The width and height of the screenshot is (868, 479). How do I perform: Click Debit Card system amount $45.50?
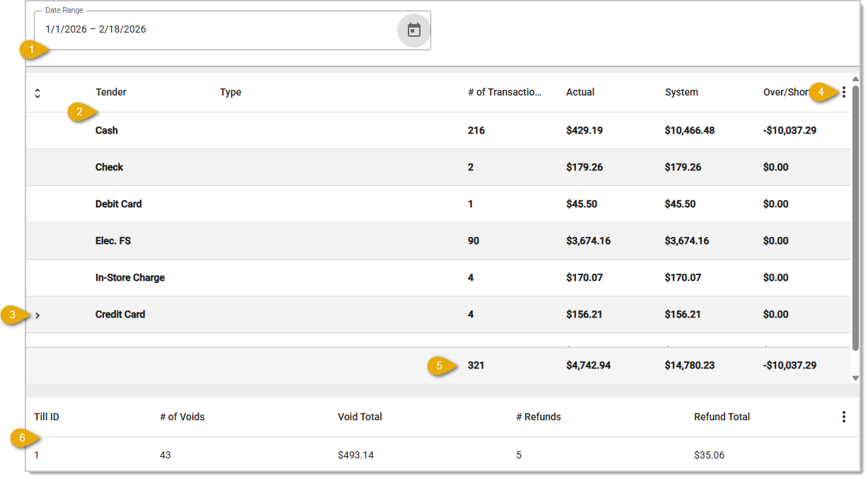tap(680, 204)
